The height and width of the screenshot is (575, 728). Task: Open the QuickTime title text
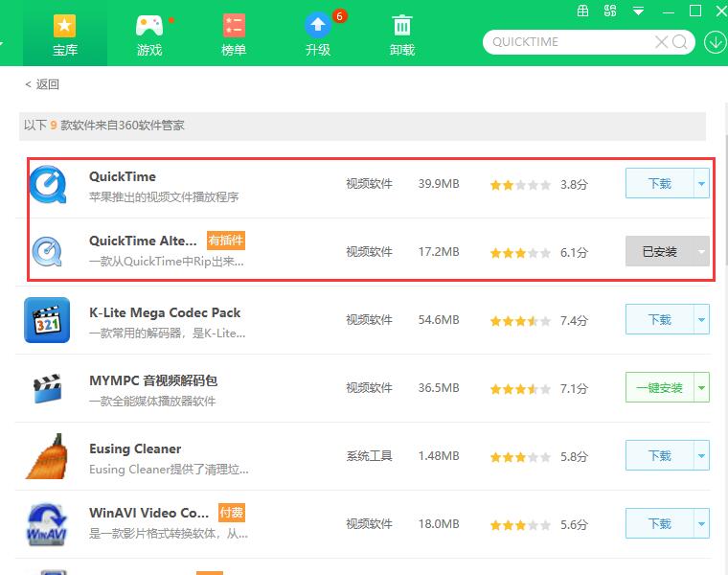[x=123, y=176]
